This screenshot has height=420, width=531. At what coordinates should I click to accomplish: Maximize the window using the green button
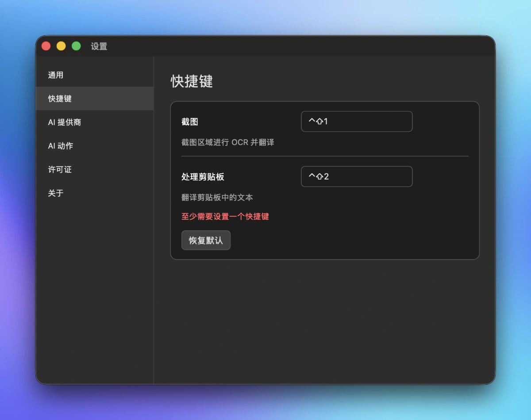76,46
